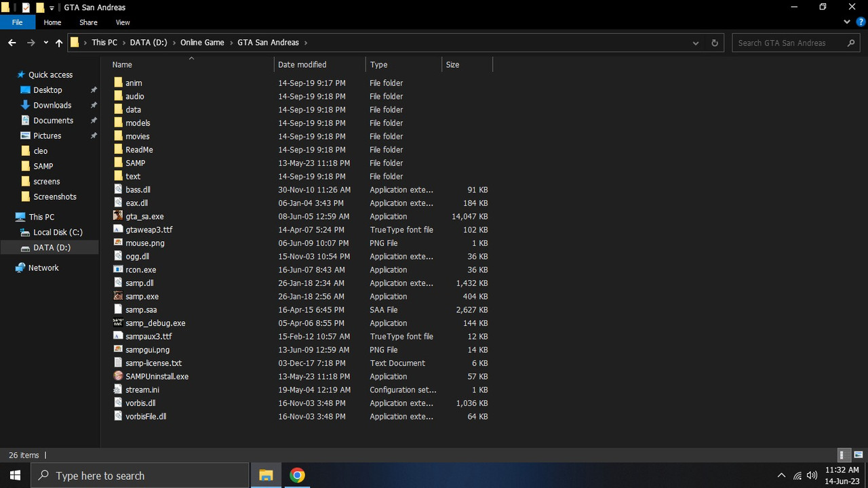Open the Help question mark icon
Image resolution: width=868 pixels, height=488 pixels.
(x=859, y=22)
